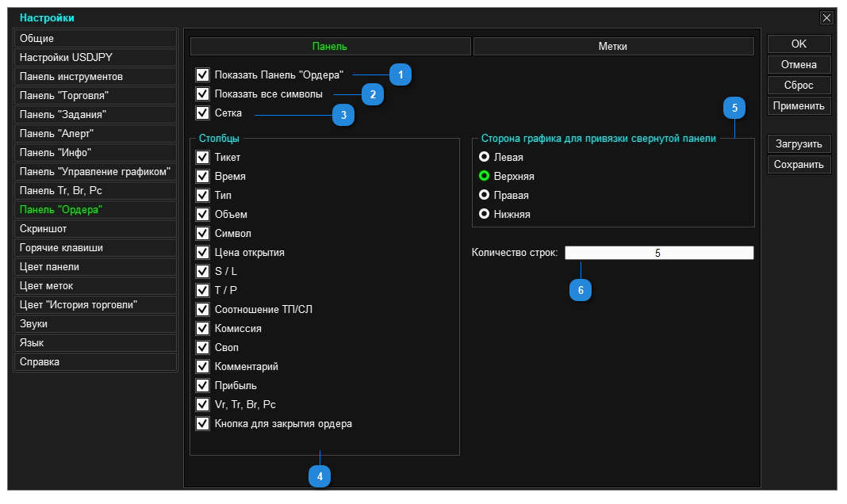The width and height of the screenshot is (847, 504).
Task: Click the Сохранить button
Action: pos(799,165)
